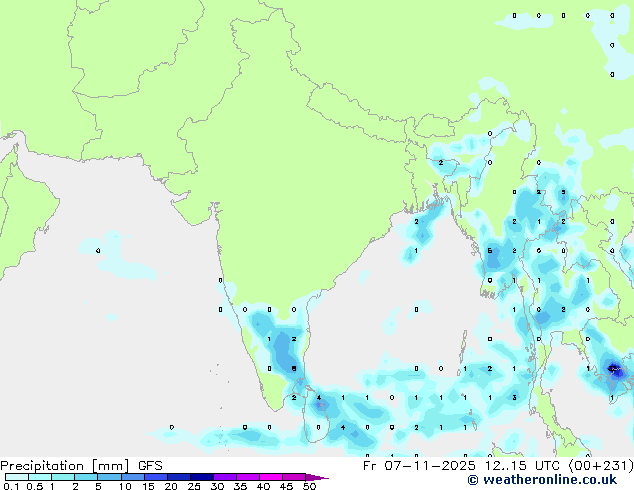The width and height of the screenshot is (634, 490).
Task: Select the 2–5 mm legend swatch
Action: point(86,477)
